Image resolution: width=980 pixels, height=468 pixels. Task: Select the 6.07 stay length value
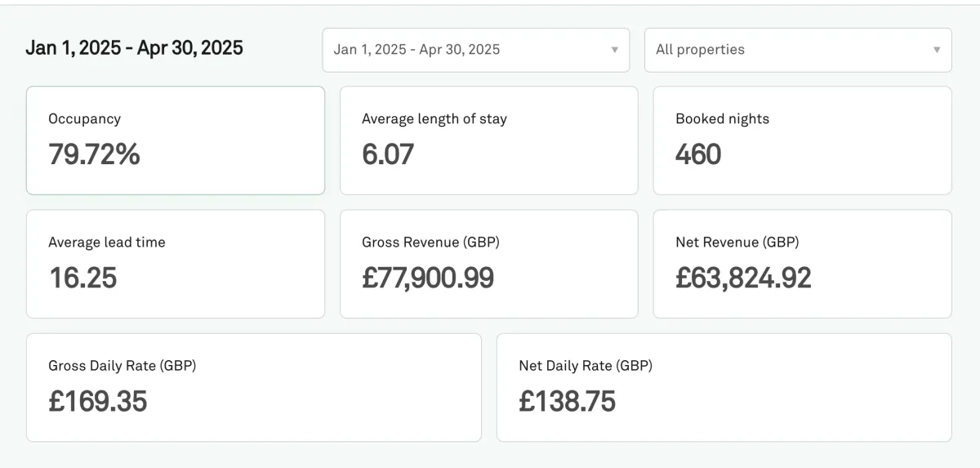[x=388, y=154]
